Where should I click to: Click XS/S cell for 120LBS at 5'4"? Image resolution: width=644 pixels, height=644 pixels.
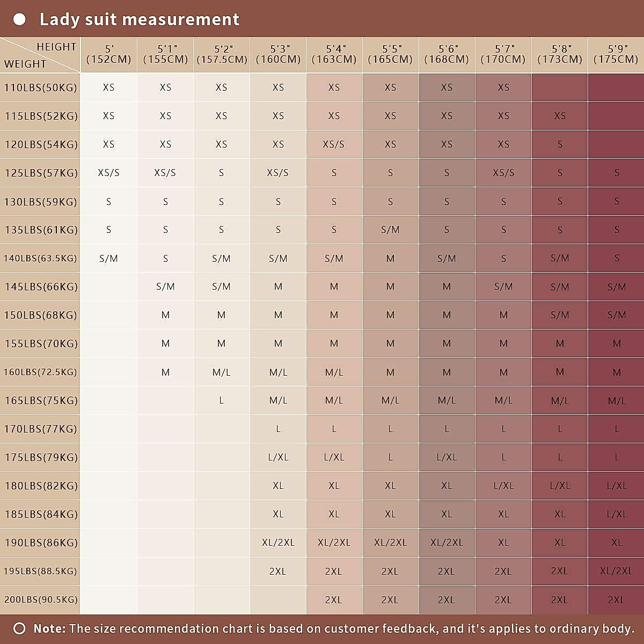pos(334,144)
